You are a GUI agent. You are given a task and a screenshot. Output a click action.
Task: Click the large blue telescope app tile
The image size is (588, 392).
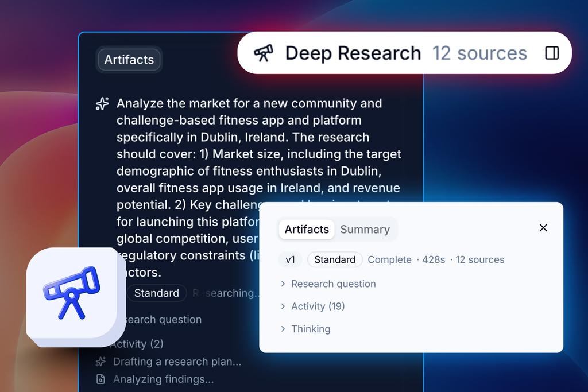tap(76, 297)
